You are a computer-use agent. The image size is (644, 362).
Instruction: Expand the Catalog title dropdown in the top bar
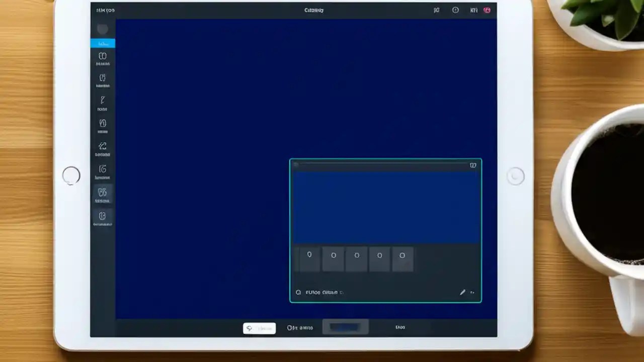313,10
